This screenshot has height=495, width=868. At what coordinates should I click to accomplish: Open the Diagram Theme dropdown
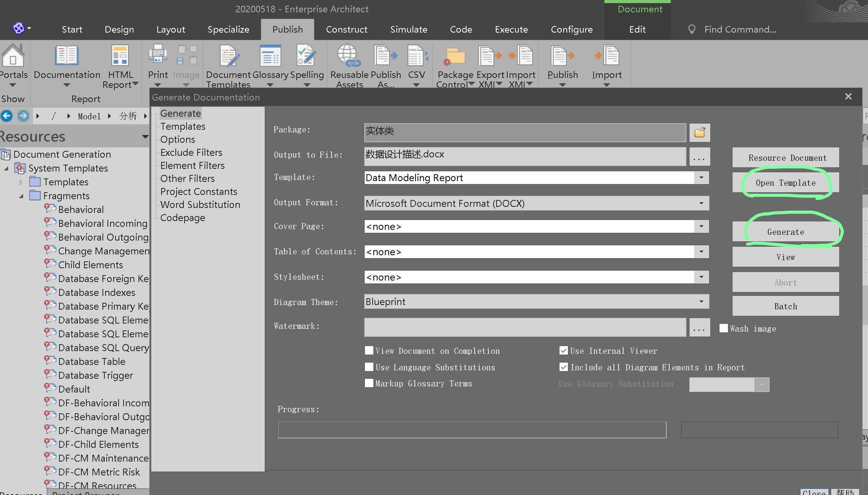(x=702, y=302)
